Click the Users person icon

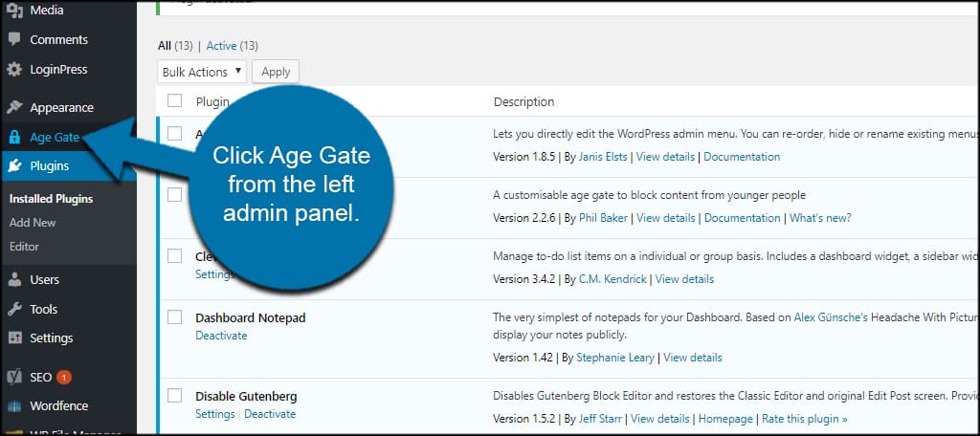(x=14, y=280)
